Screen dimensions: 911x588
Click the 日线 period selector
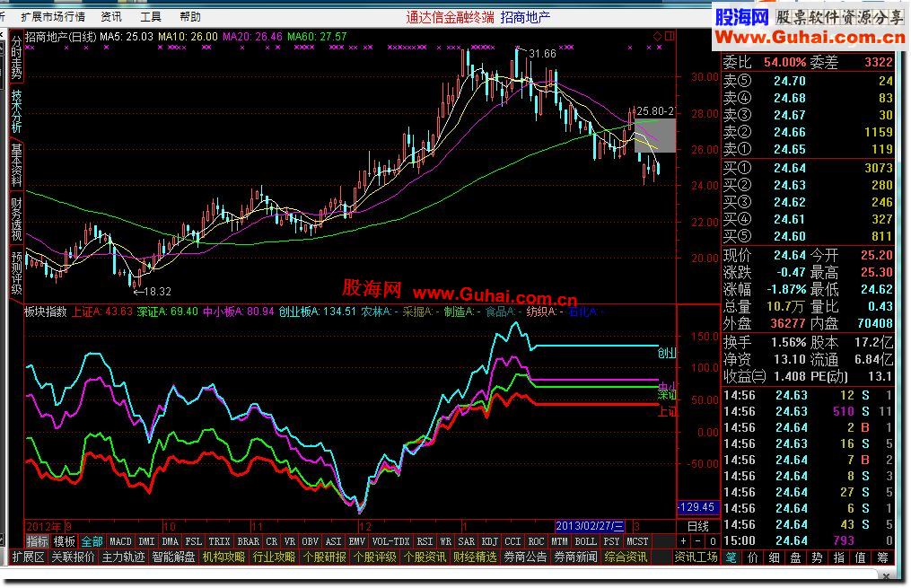coord(697,526)
